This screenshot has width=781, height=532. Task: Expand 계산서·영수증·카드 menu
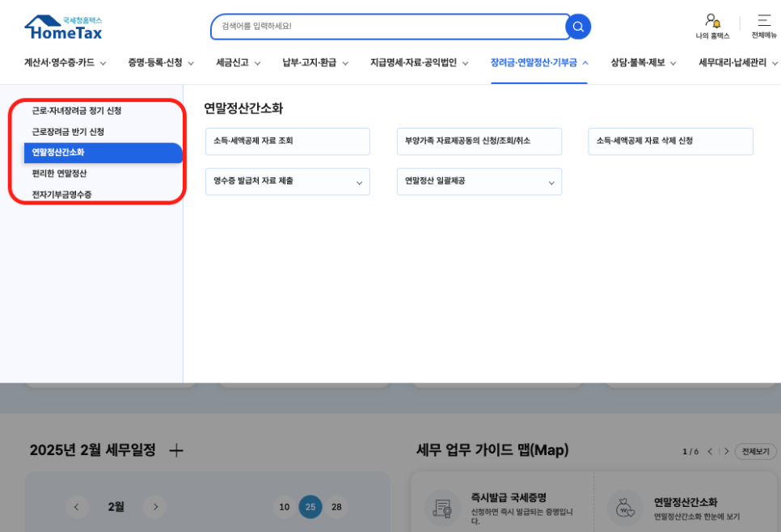(x=65, y=63)
